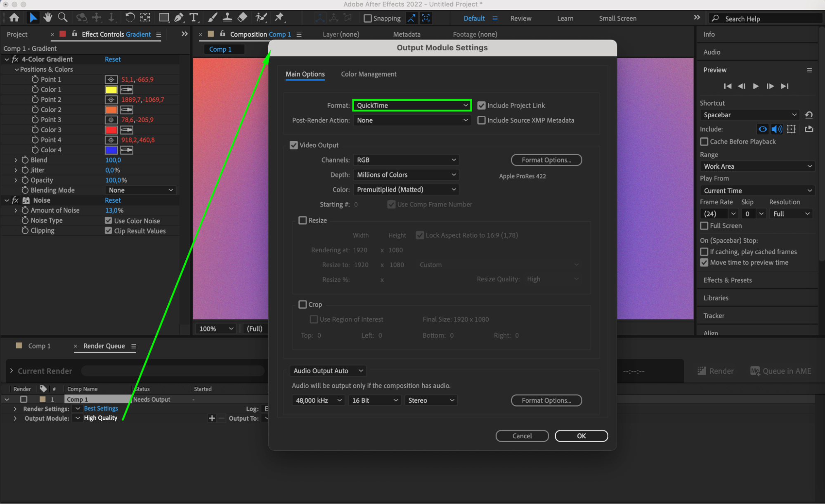Image resolution: width=825 pixels, height=504 pixels.
Task: Select the Type tool
Action: (x=193, y=17)
